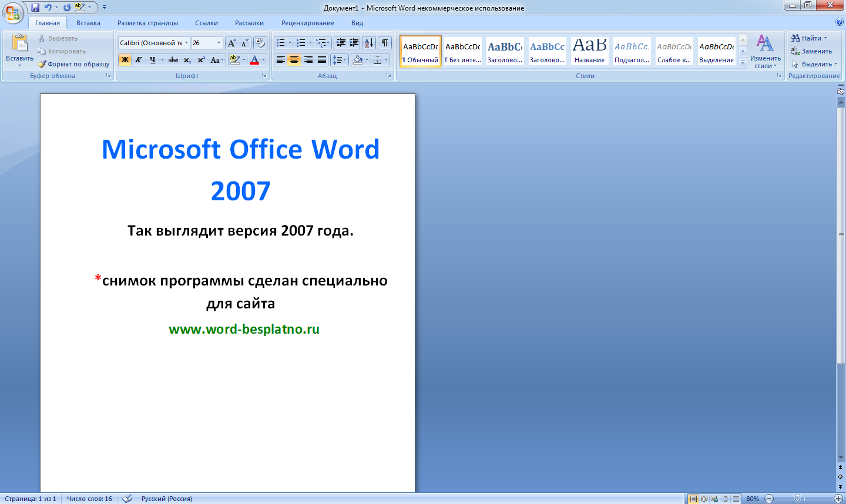
Task: Grow font size with large A icon
Action: [x=232, y=43]
